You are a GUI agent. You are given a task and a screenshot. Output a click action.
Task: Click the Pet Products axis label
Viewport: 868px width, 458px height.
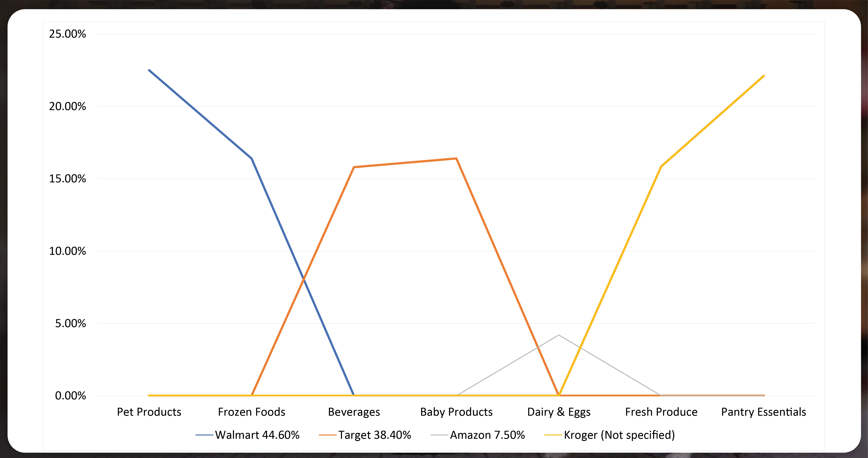(149, 412)
